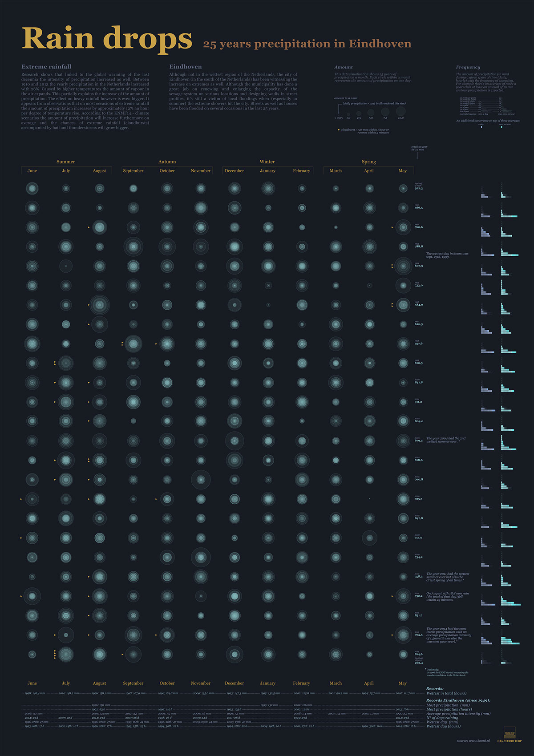534x756 pixels.
Task: Click the note about 2014's most intense precipitation
Action: [x=449, y=635]
